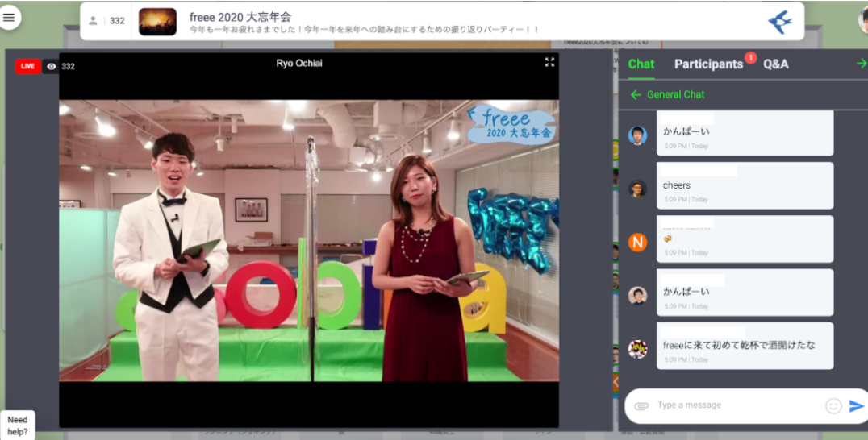Select the cheers chat message
The height and width of the screenshot is (440, 868).
tap(745, 185)
